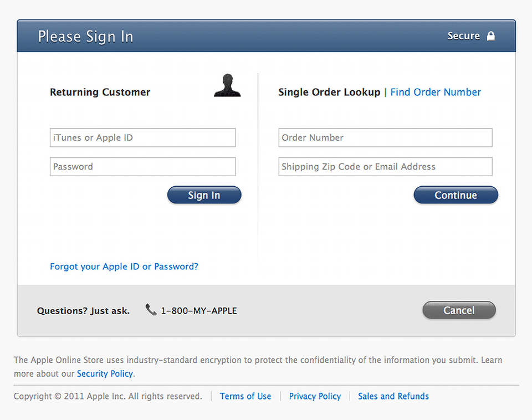Click the Secure padlock icon
This screenshot has width=532, height=420.
(490, 36)
